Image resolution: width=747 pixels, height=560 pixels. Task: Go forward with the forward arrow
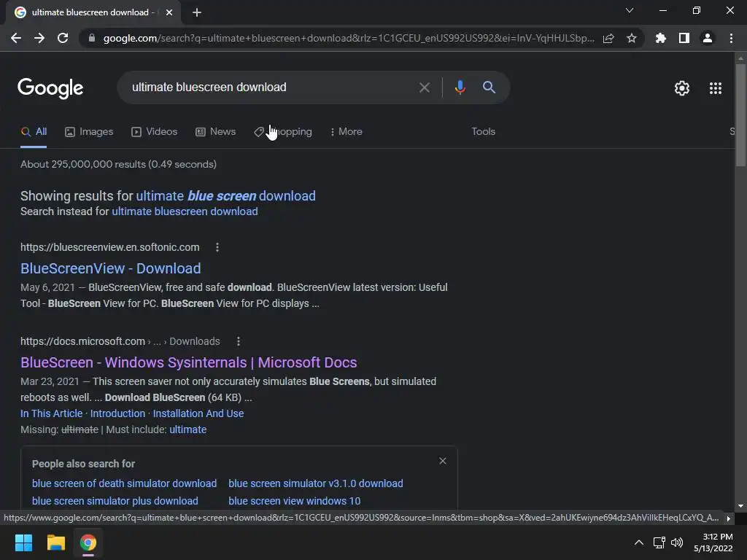39,38
